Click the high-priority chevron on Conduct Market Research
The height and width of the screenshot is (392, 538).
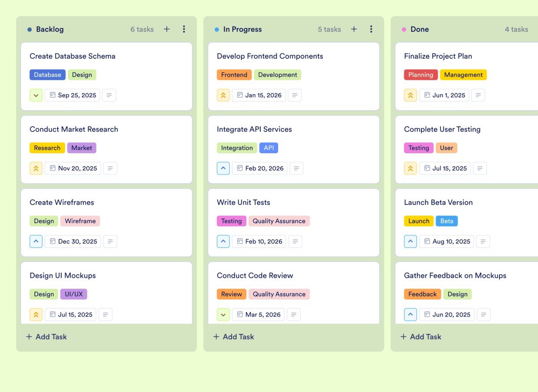click(36, 168)
